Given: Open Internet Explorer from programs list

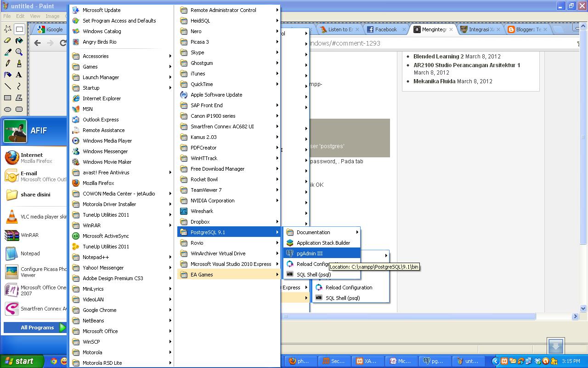Looking at the screenshot, I should 121,98.
